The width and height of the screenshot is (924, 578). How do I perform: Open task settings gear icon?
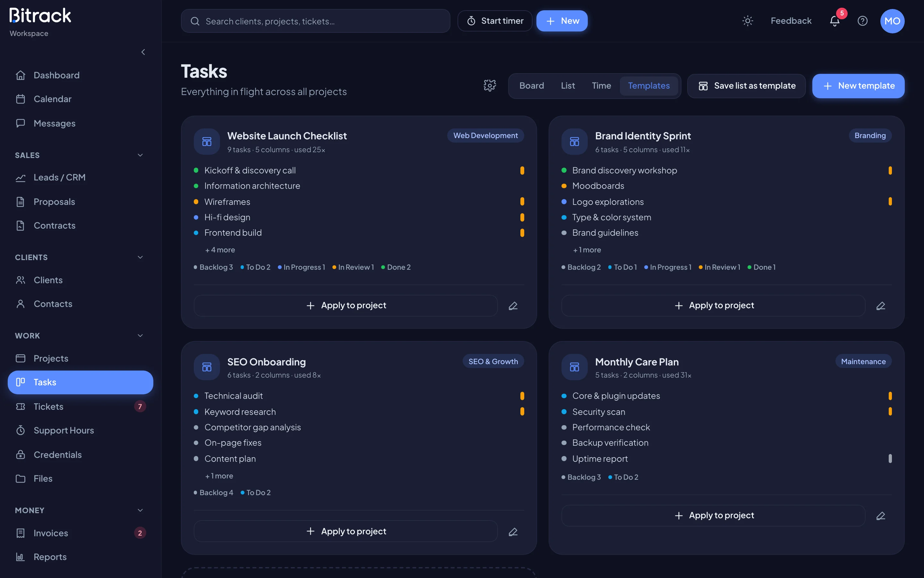click(490, 85)
